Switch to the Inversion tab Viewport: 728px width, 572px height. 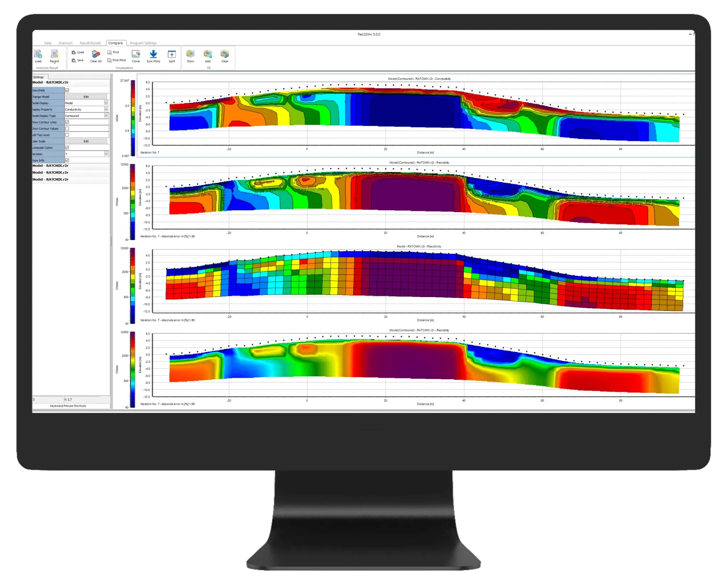point(65,43)
